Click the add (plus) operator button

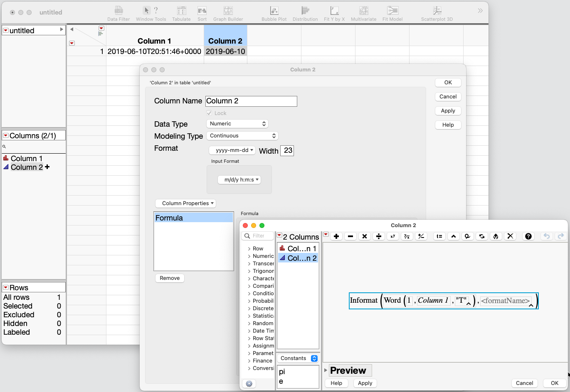pos(336,236)
